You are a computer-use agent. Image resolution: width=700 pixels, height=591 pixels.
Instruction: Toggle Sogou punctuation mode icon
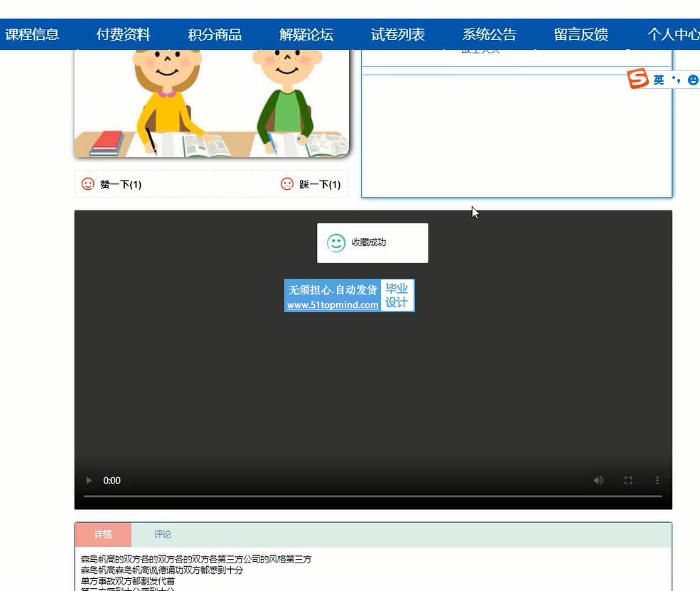[676, 80]
